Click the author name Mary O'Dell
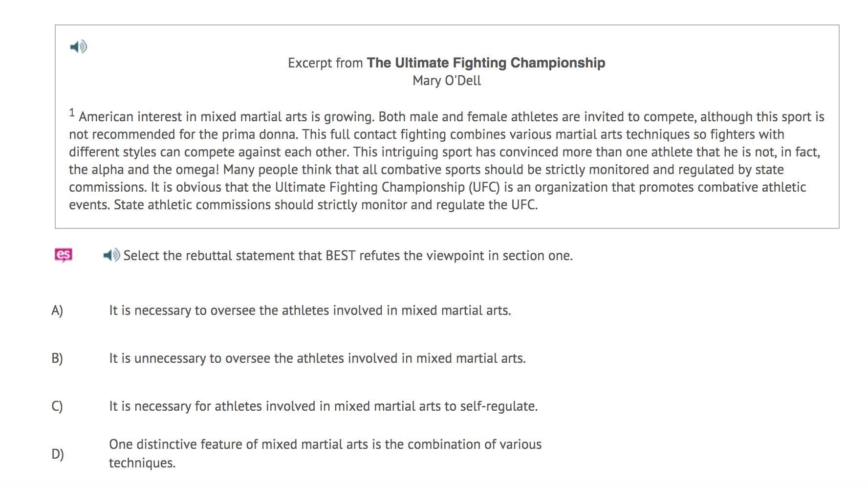The image size is (868, 487). 447,81
